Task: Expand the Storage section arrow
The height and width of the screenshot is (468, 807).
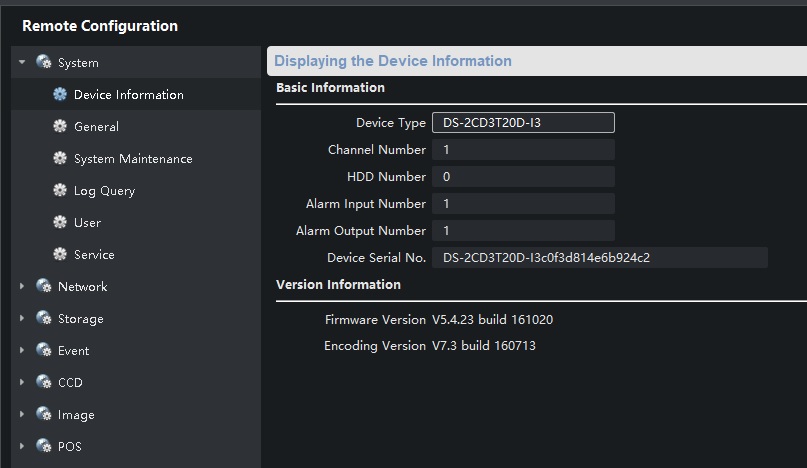Action: [x=22, y=319]
